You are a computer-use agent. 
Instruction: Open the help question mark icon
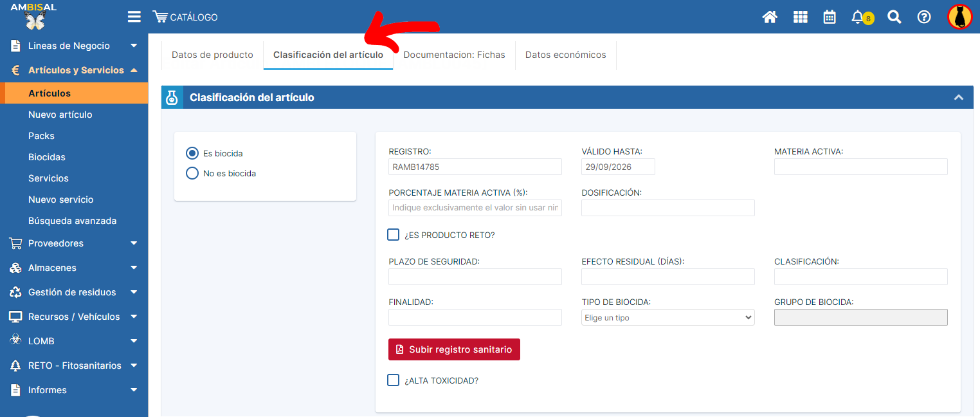point(924,17)
